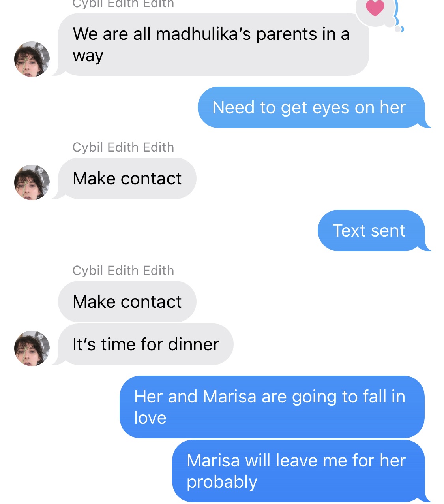
Task: Select Make contact bubble above Text sent
Action: (127, 179)
